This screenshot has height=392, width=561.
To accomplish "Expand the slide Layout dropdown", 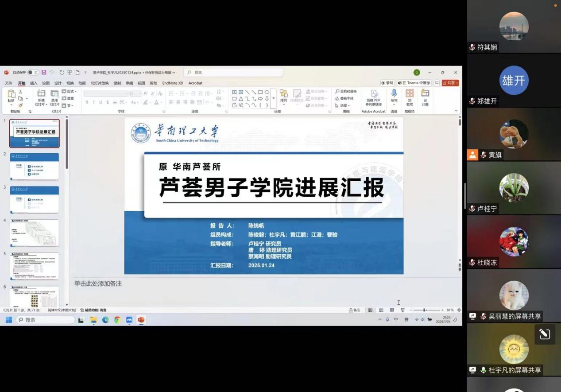I will coord(68,91).
